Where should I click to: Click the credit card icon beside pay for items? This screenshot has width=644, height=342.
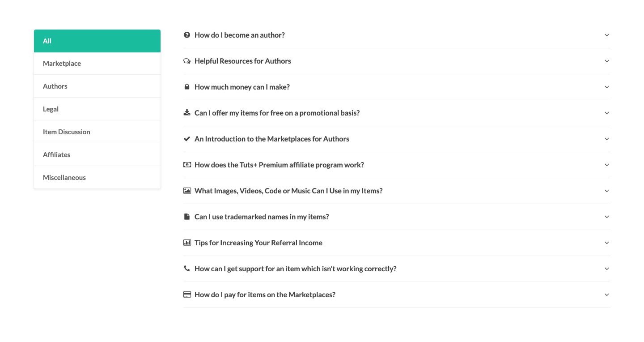187,295
